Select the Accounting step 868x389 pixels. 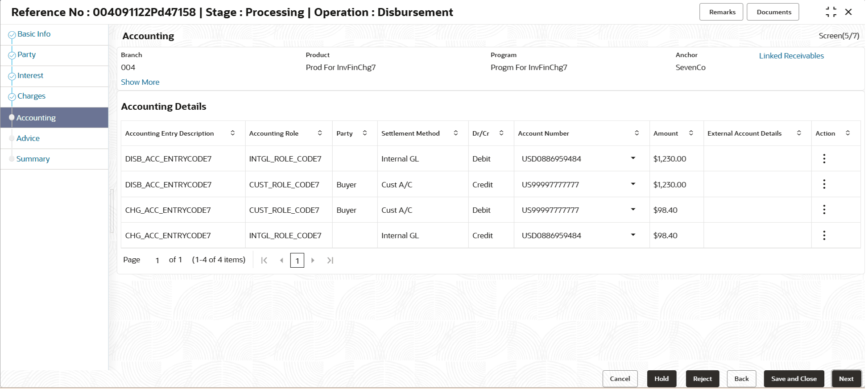click(54, 118)
